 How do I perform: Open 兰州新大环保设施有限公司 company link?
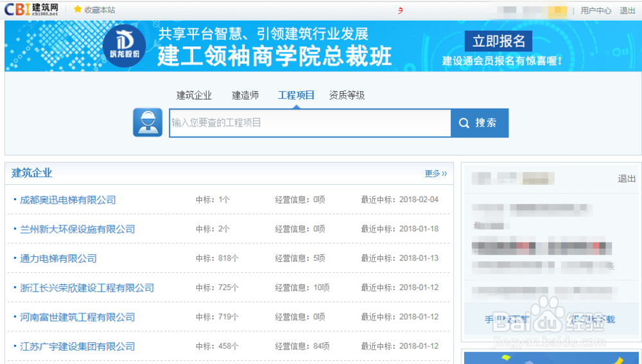tap(78, 229)
